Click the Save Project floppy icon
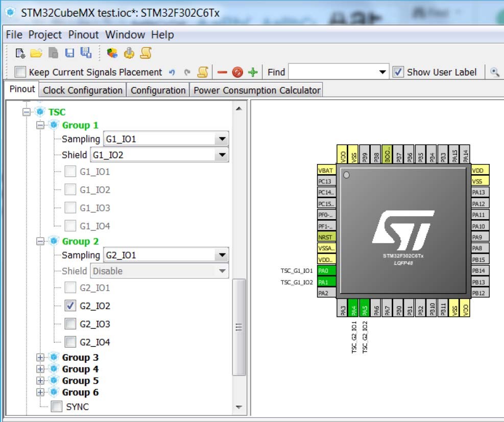The width and height of the screenshot is (504, 422). coord(69,53)
